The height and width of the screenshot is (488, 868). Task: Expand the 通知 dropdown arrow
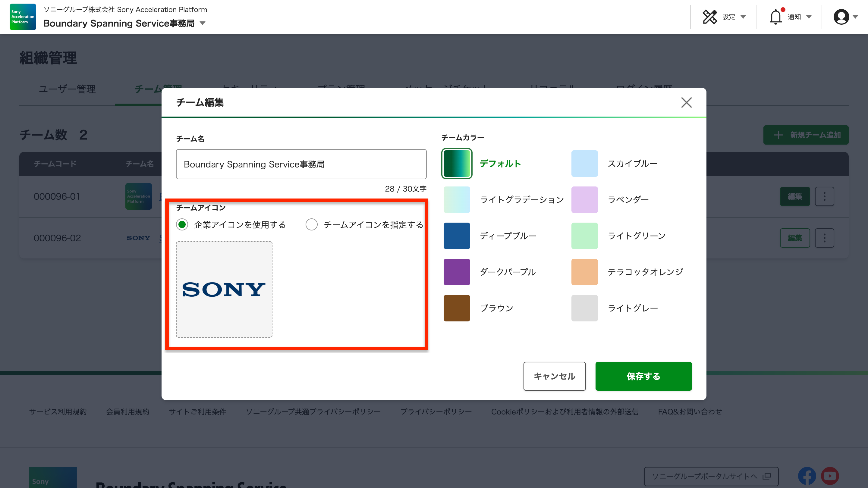[809, 17]
